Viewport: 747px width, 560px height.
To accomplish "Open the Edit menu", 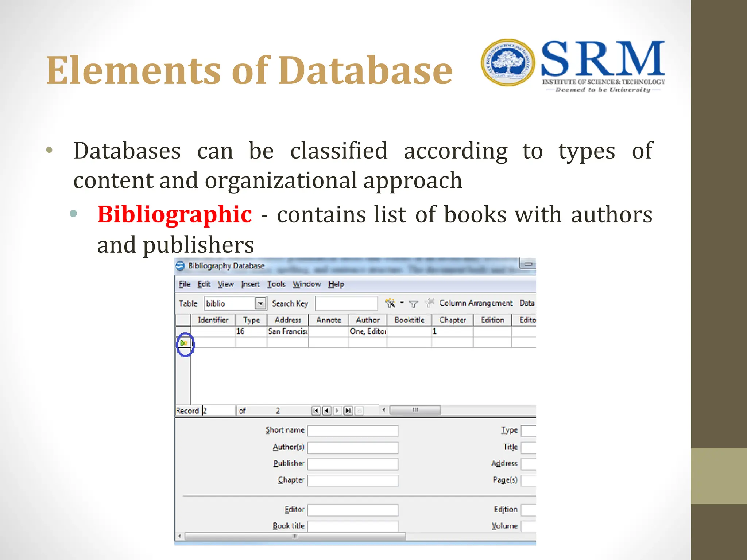I will (x=204, y=284).
